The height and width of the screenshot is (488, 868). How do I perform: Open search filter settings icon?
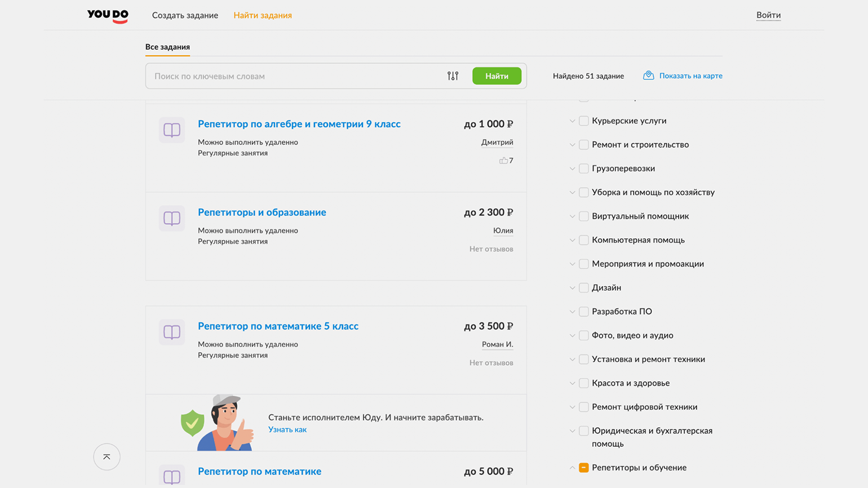(453, 76)
